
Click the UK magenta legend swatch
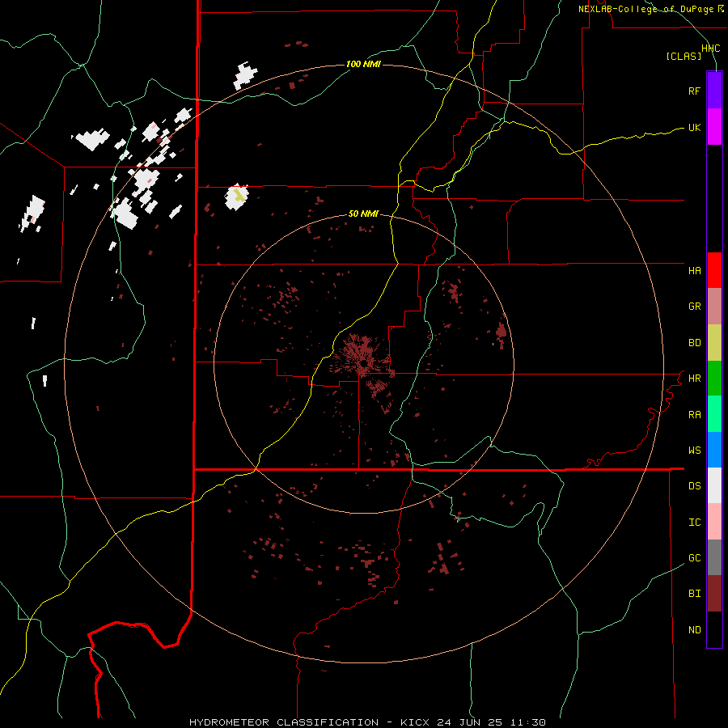pyautogui.click(x=714, y=127)
